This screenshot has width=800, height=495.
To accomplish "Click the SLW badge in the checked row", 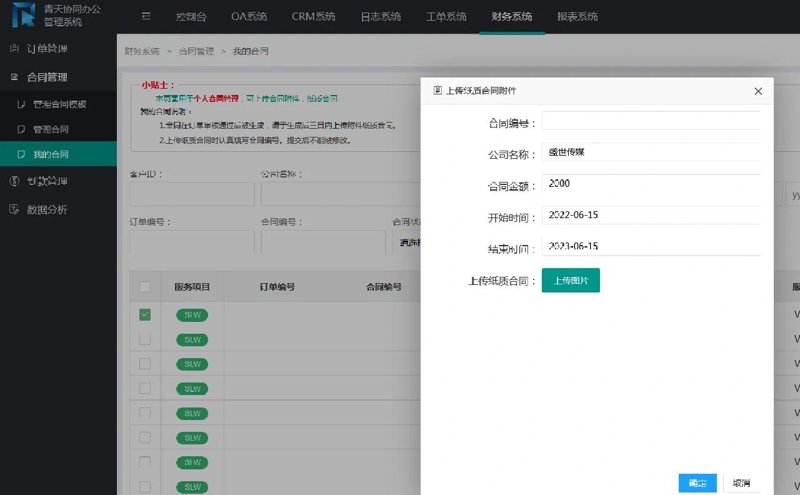I will [x=192, y=315].
